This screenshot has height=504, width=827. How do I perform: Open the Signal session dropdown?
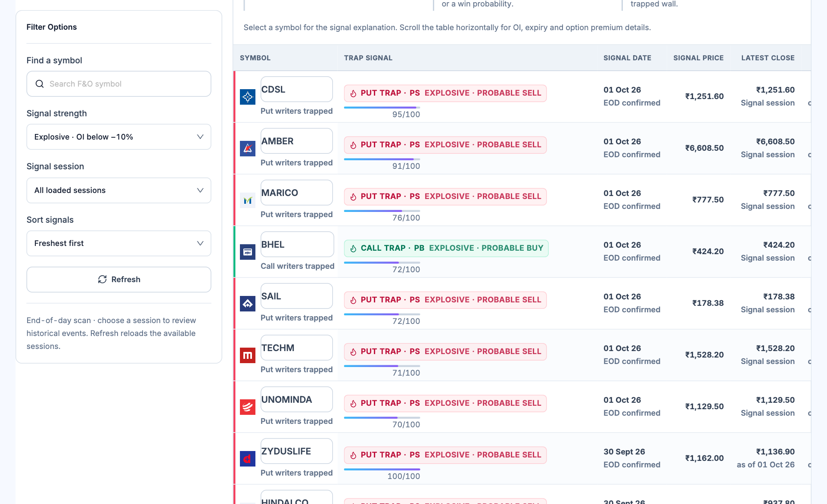tap(119, 190)
